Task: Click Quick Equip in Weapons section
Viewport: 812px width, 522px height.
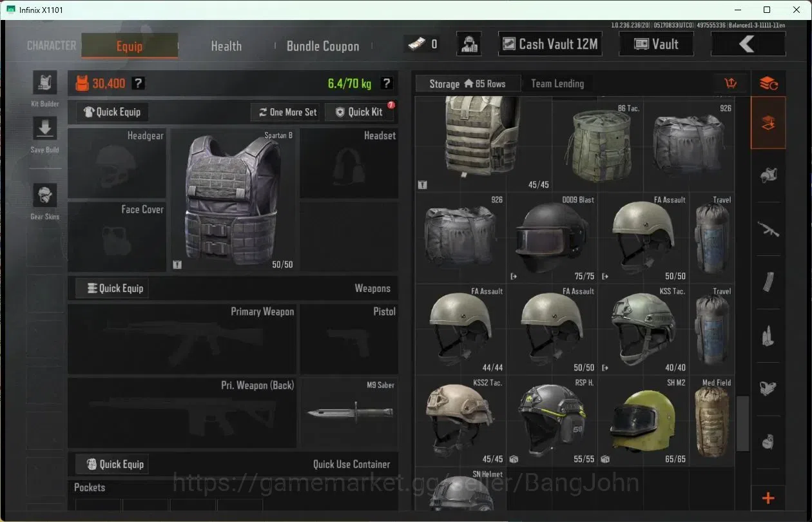Action: pos(113,288)
